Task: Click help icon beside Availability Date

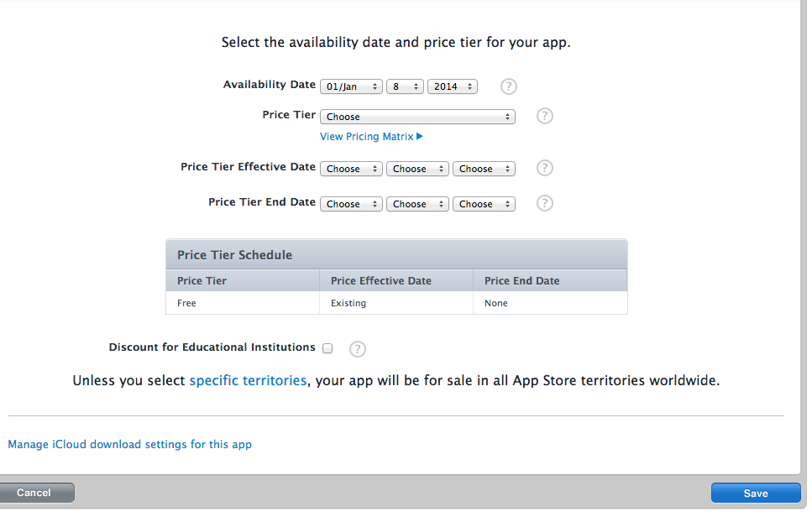Action: coord(508,86)
